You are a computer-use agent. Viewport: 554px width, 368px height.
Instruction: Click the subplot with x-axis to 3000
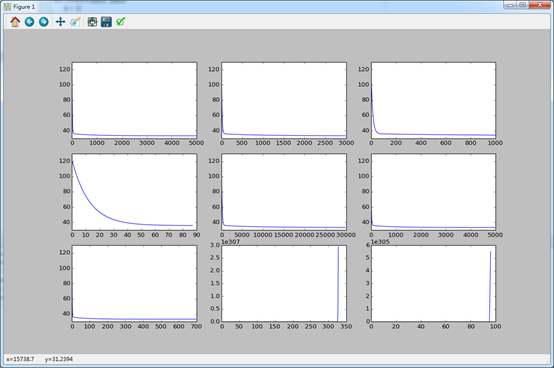284,100
